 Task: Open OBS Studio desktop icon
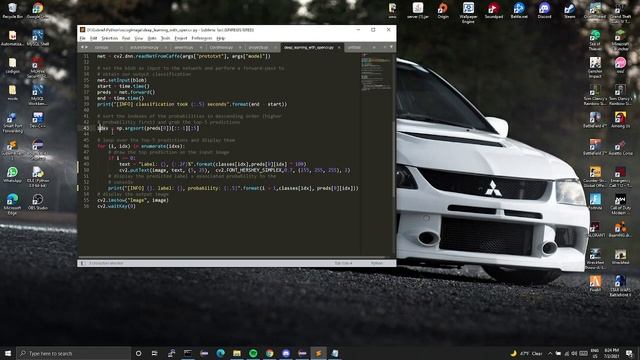tap(38, 202)
